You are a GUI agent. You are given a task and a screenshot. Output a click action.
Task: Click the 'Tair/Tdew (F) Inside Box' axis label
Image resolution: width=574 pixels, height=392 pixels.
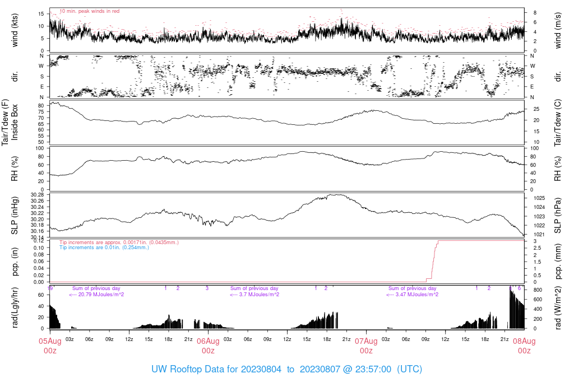(x=10, y=122)
